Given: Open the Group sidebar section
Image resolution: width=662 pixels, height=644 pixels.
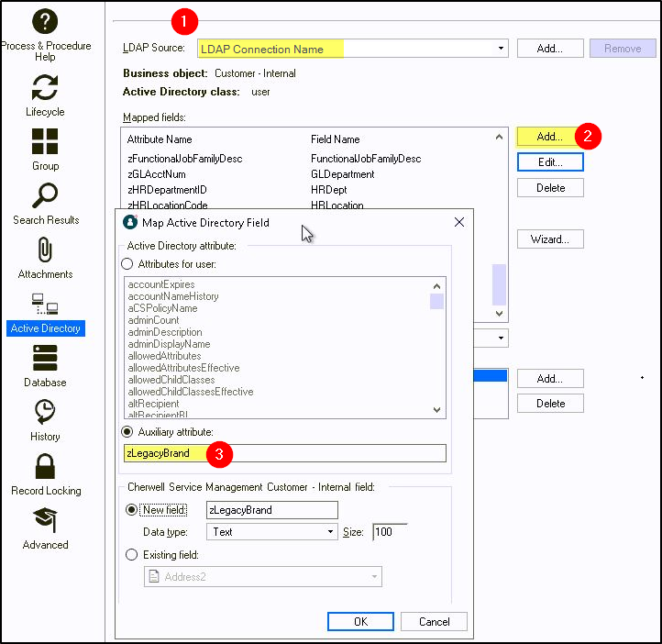Looking at the screenshot, I should pyautogui.click(x=45, y=142).
